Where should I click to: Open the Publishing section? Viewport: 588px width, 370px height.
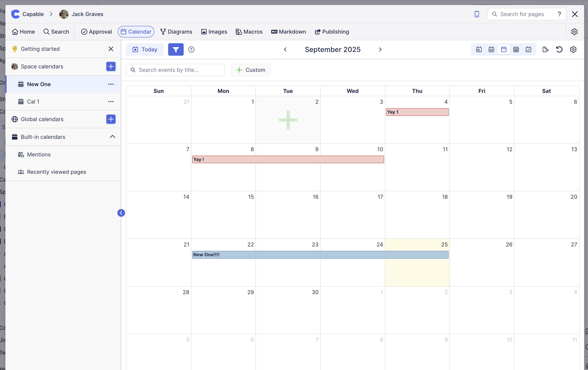[332, 31]
